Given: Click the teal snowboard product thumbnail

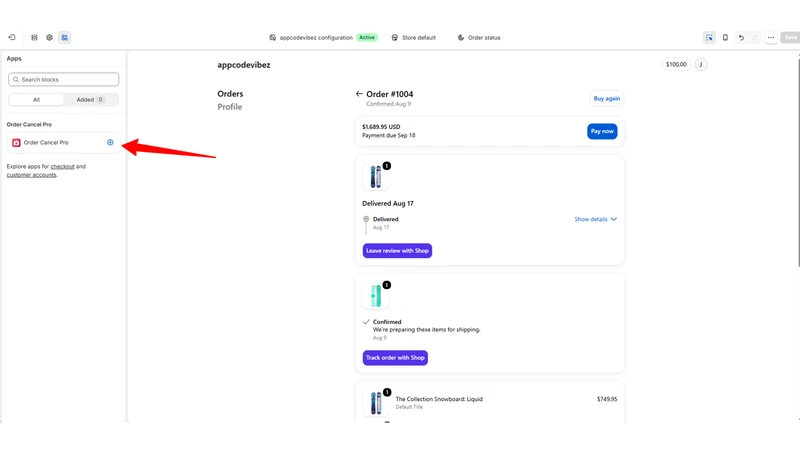Looking at the screenshot, I should pyautogui.click(x=376, y=296).
